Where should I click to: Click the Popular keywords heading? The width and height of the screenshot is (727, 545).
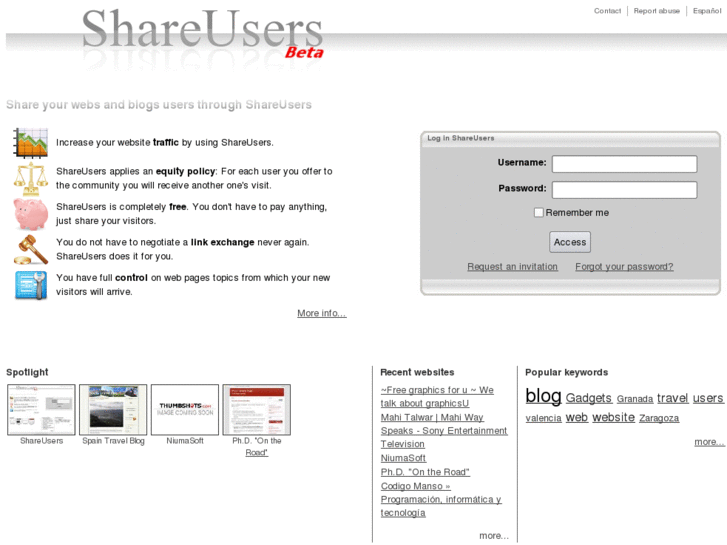tap(567, 372)
